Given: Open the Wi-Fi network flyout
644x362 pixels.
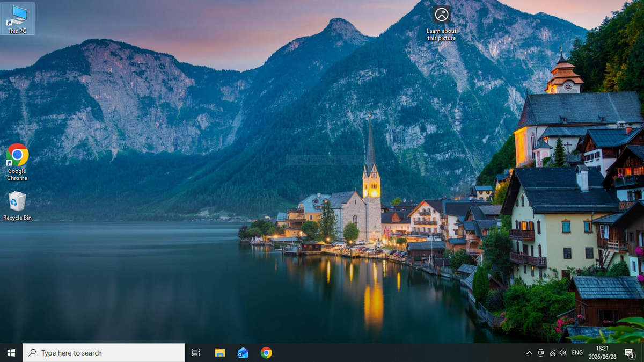Looking at the screenshot, I should (552, 353).
